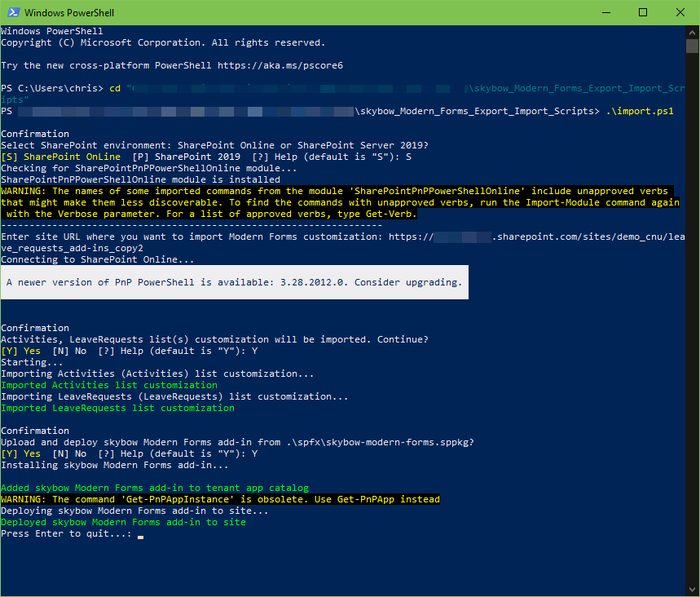The height and width of the screenshot is (597, 700).
Task: Click the scrollbar up arrow
Action: [692, 33]
